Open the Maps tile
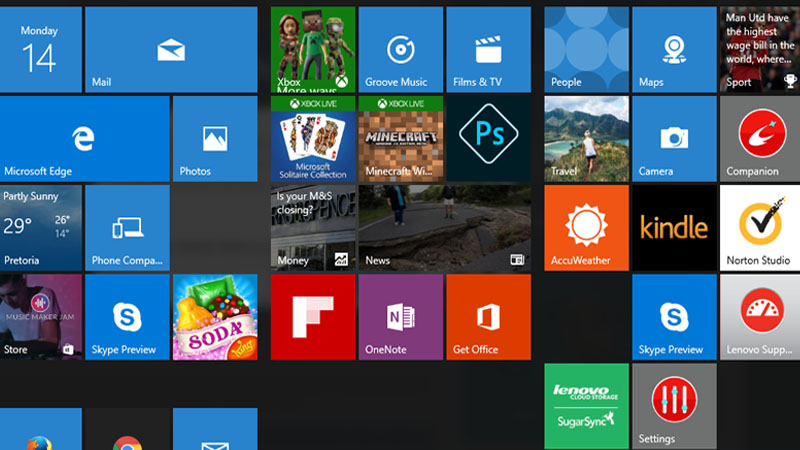This screenshot has width=800, height=450. pyautogui.click(x=674, y=49)
